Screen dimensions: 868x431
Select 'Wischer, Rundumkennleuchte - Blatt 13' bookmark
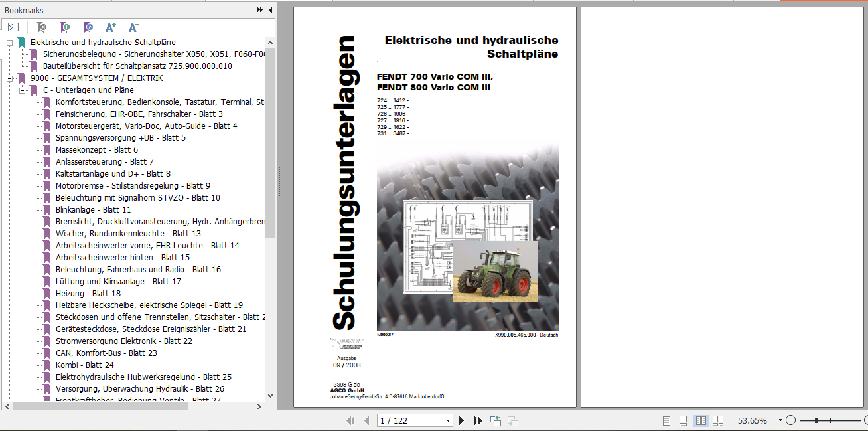coord(128,234)
